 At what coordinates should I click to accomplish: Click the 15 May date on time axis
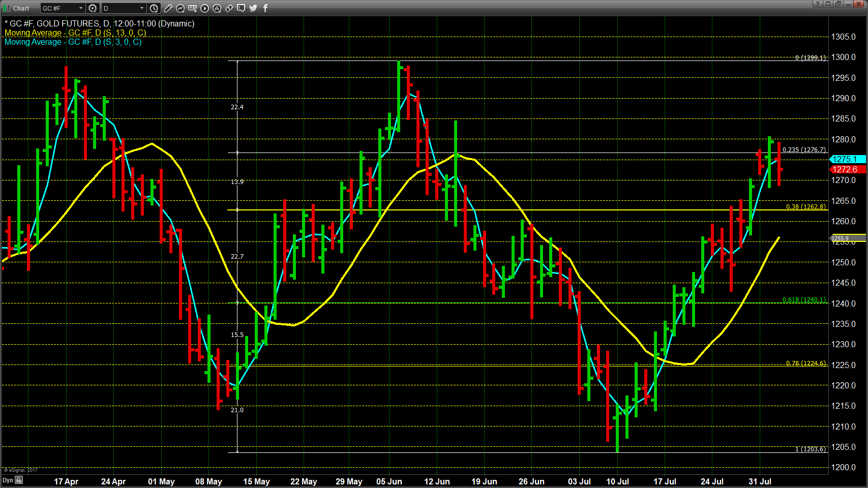(x=256, y=481)
